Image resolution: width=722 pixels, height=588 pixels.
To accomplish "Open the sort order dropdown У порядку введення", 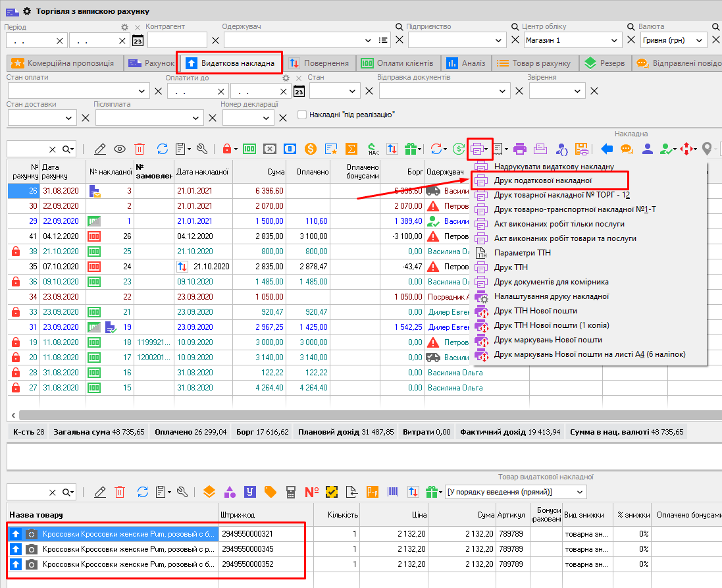I will point(579,492).
